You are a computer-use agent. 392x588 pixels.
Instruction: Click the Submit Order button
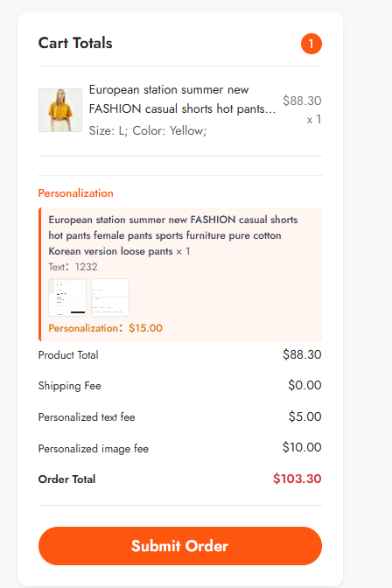click(180, 546)
